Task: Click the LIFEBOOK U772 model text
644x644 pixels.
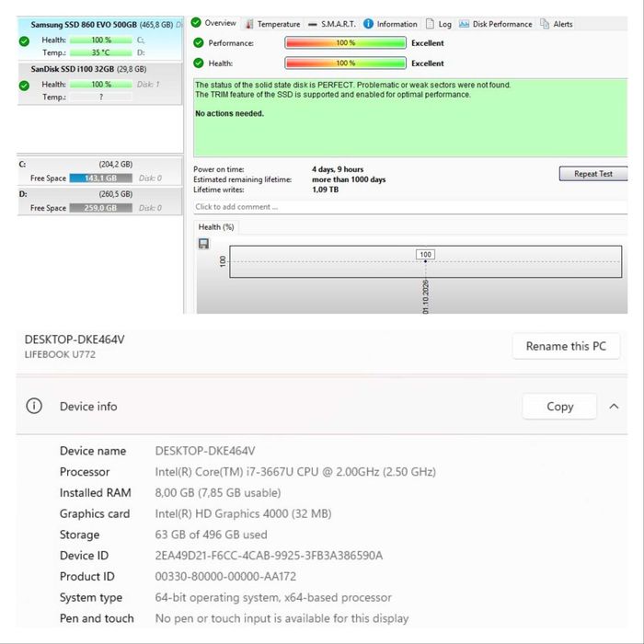Action: 60,354
